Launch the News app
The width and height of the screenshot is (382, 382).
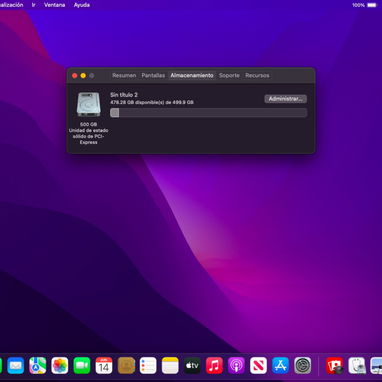point(258,366)
